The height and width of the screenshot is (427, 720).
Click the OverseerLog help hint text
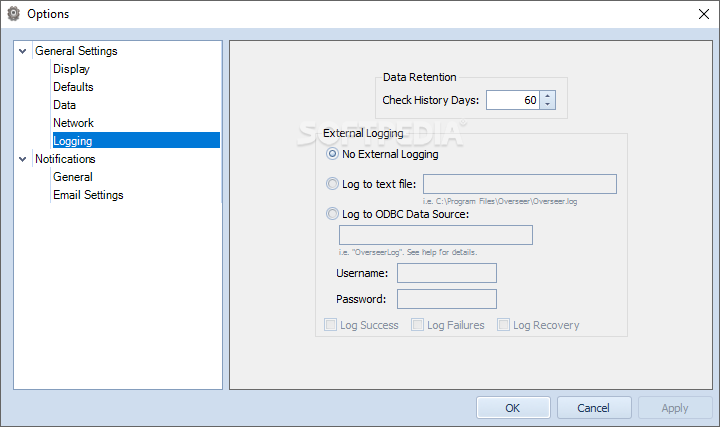click(408, 252)
